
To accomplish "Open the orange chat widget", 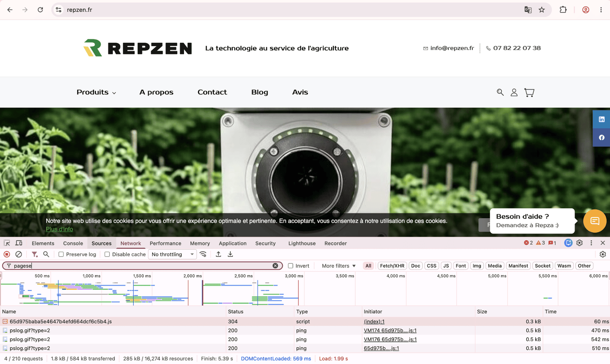I will point(595,221).
